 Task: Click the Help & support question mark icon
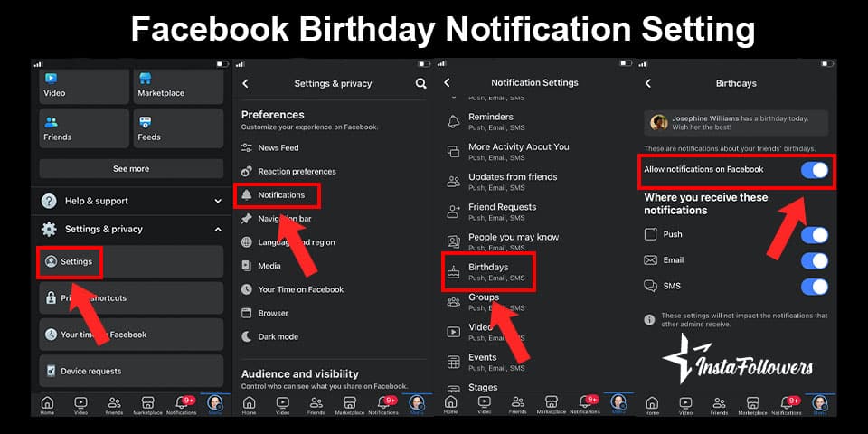click(49, 201)
